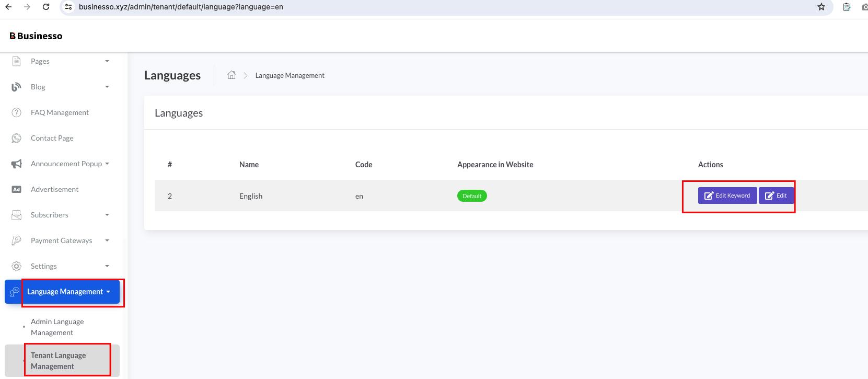
Task: Click the Announcement megaphone icon
Action: click(17, 164)
